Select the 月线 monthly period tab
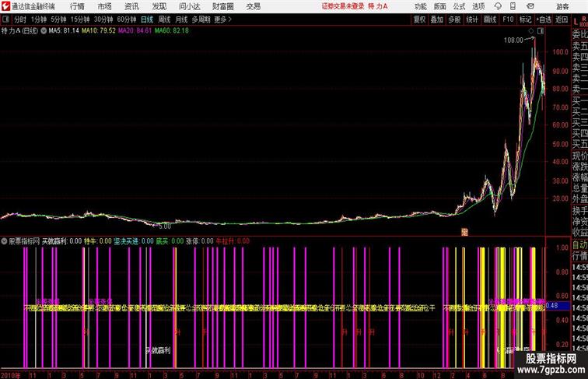 click(181, 19)
